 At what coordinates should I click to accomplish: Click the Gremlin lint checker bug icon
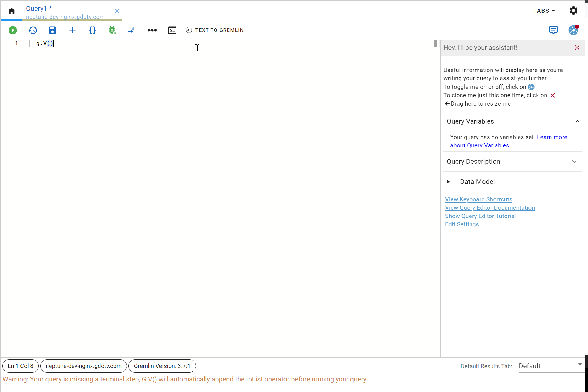112,30
